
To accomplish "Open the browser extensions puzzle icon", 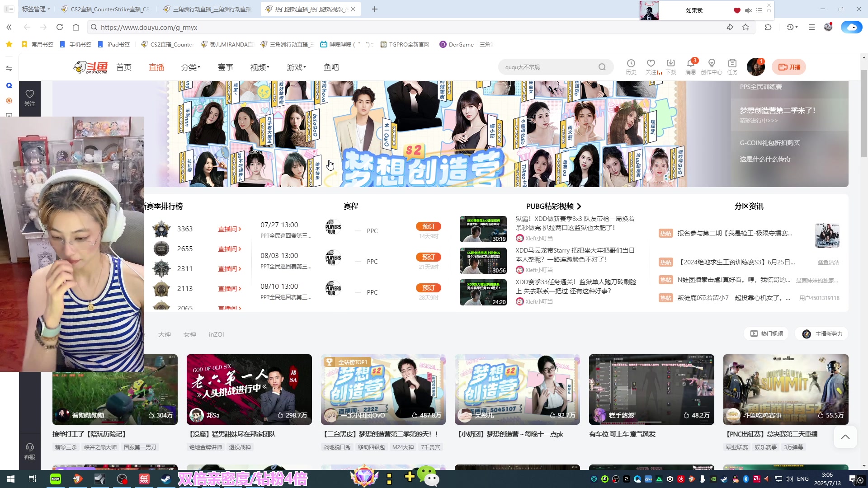I will 768,27.
